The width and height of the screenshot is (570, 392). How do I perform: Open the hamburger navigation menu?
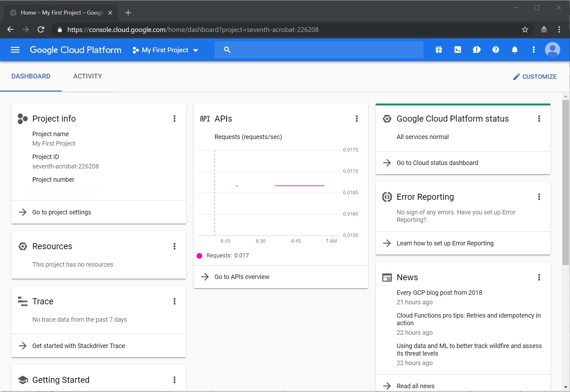pos(15,50)
